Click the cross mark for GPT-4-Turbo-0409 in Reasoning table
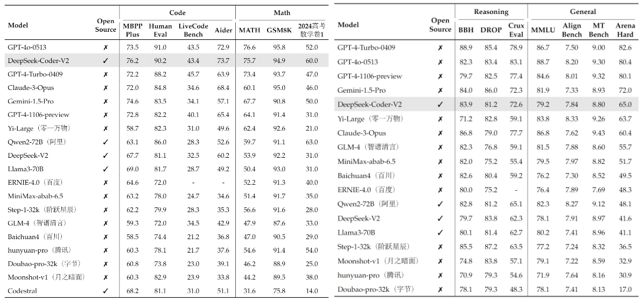Screen dimensions: 644x300 click(440, 48)
